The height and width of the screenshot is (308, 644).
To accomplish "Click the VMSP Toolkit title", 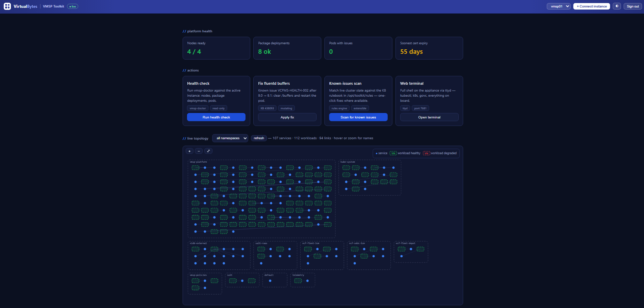I will click(53, 6).
